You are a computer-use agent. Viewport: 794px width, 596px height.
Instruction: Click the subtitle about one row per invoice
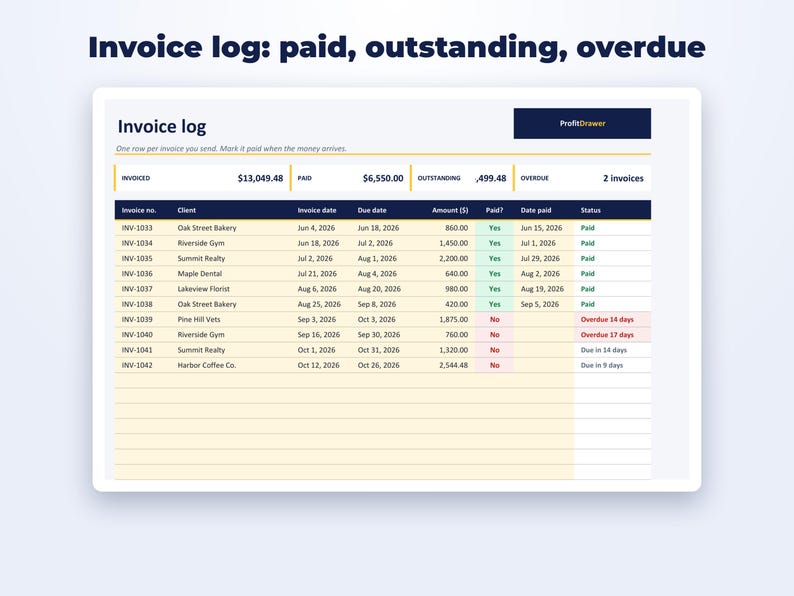pos(231,148)
